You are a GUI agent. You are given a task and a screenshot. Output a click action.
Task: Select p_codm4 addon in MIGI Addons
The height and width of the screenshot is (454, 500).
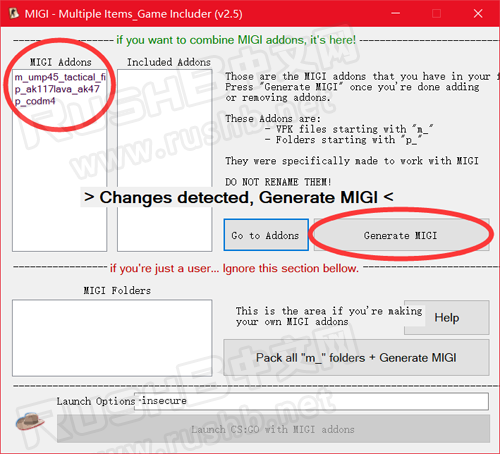[x=35, y=101]
